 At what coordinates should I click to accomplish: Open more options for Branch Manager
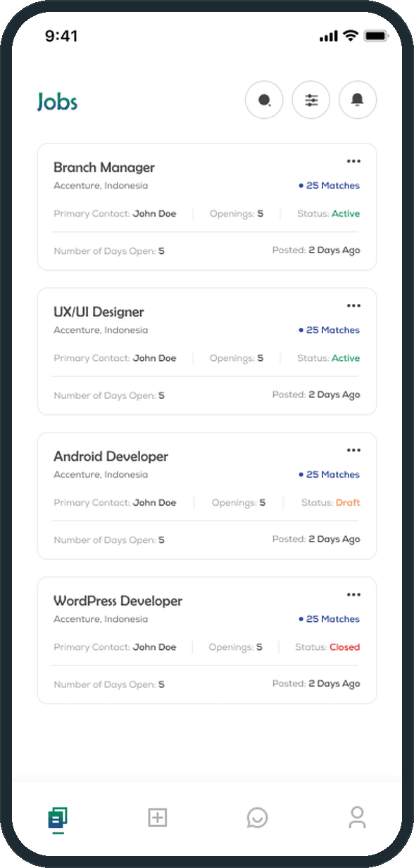pyautogui.click(x=353, y=161)
